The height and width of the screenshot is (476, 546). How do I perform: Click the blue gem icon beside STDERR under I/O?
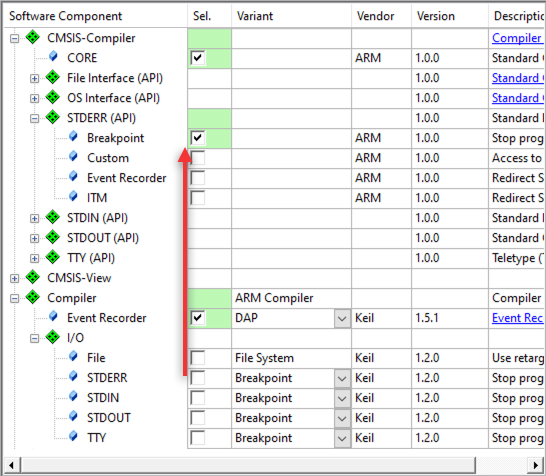[73, 376]
